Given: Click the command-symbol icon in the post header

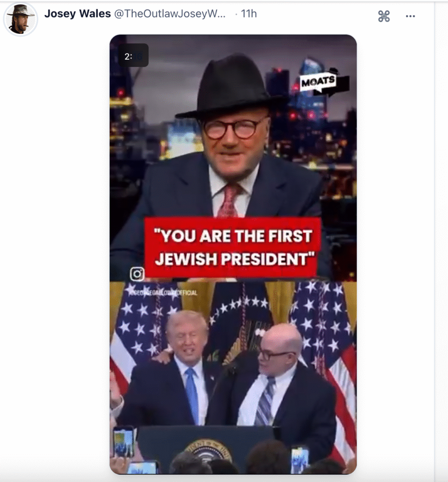Looking at the screenshot, I should point(384,16).
